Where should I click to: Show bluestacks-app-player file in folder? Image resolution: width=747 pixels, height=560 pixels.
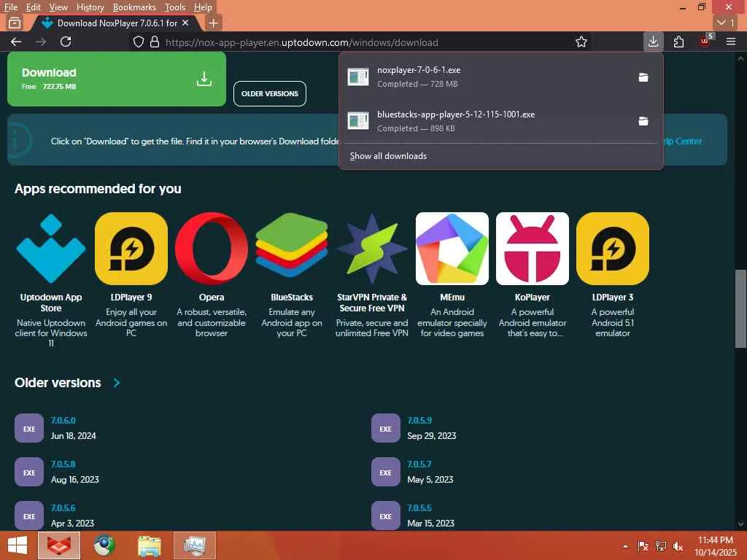tap(643, 121)
